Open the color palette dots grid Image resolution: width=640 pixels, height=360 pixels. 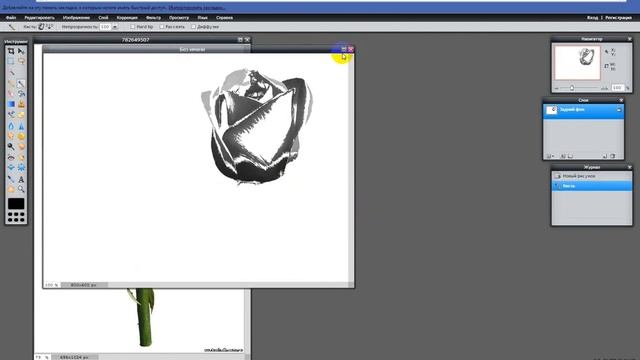click(x=16, y=217)
